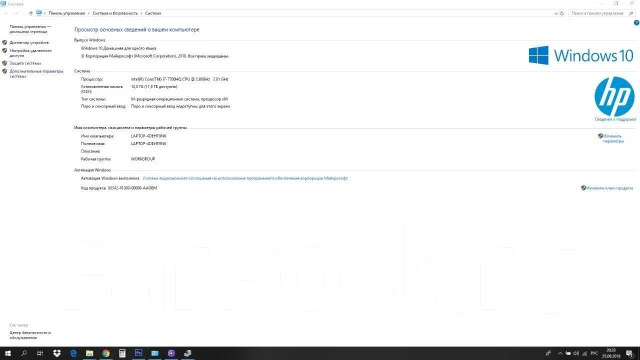Viewport: 640px width, 360px height.
Task: Open 'Настройка удаленного доступа' link
Action: click(x=31, y=53)
